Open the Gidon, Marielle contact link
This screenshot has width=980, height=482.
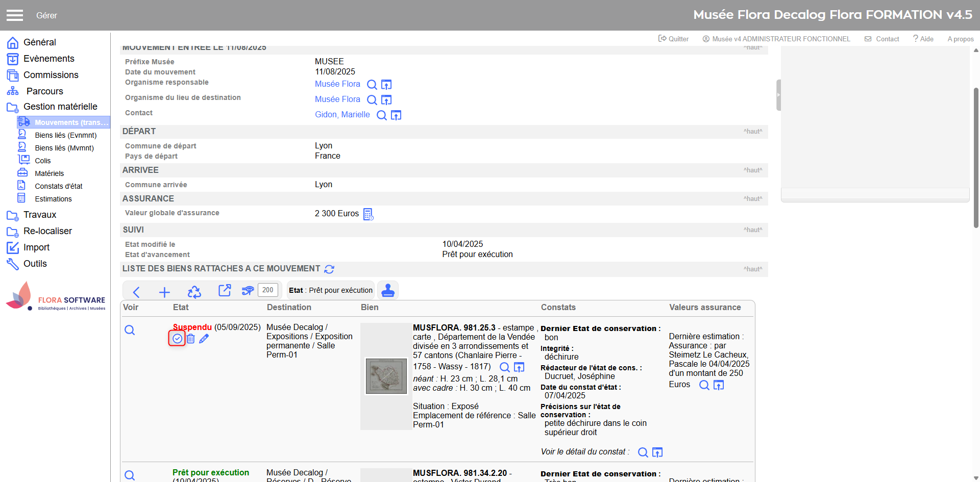click(342, 115)
